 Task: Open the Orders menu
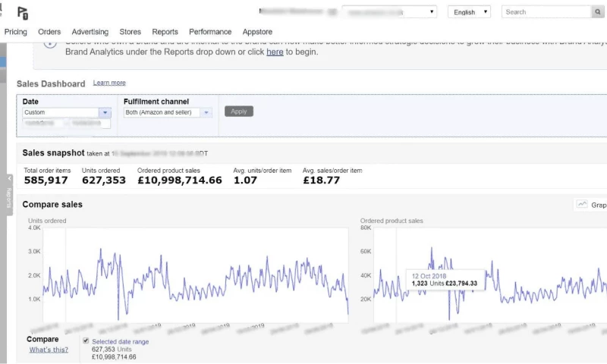point(49,32)
